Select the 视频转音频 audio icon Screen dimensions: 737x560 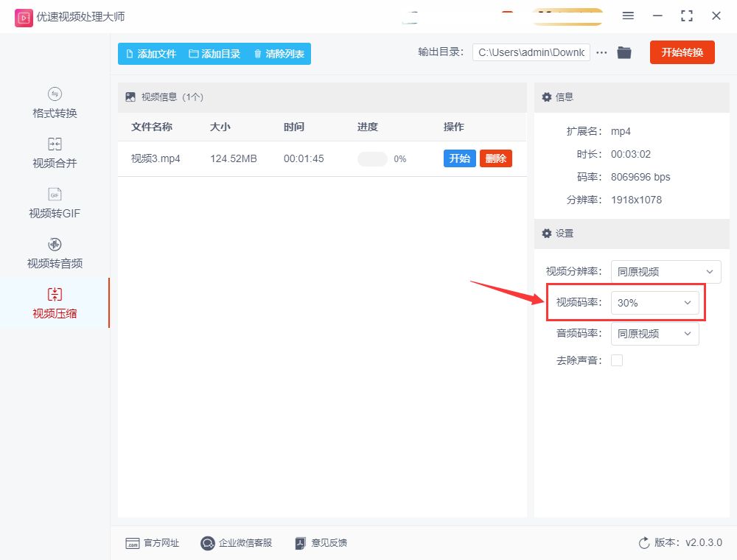tap(55, 245)
